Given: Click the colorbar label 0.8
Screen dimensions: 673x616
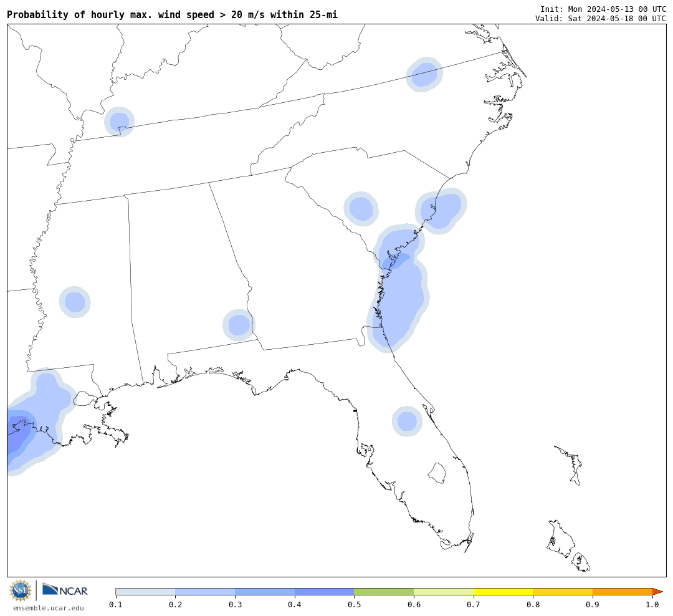Looking at the screenshot, I should 533,605.
